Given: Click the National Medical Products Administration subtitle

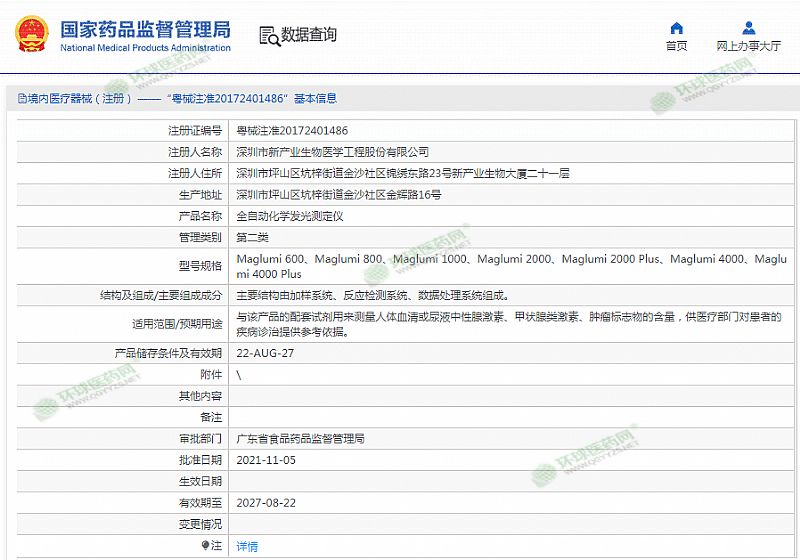Looking at the screenshot, I should [145, 48].
